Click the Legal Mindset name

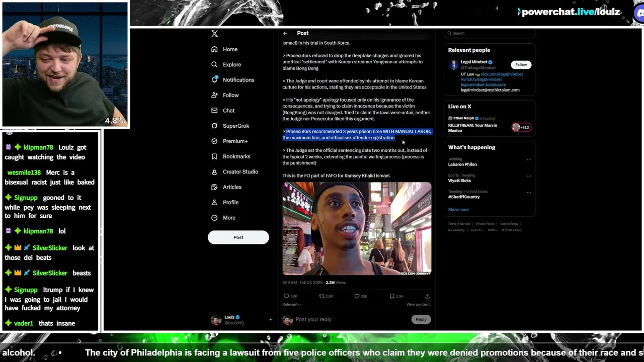[474, 62]
